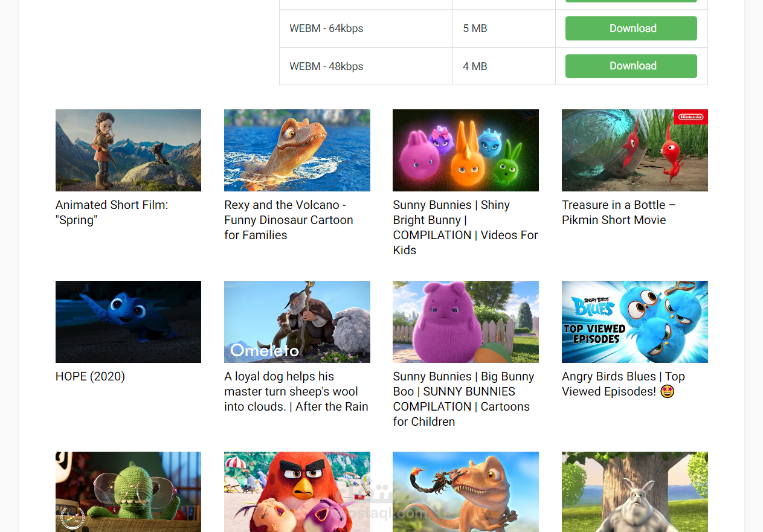Image resolution: width=763 pixels, height=532 pixels.
Task: Click the Sunny Bunnies Shiny Bright Bunny title
Action: [x=465, y=228]
